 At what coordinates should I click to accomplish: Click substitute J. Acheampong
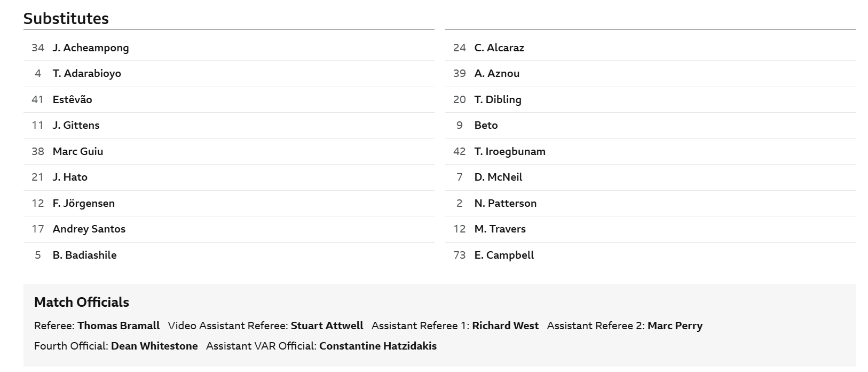point(90,48)
